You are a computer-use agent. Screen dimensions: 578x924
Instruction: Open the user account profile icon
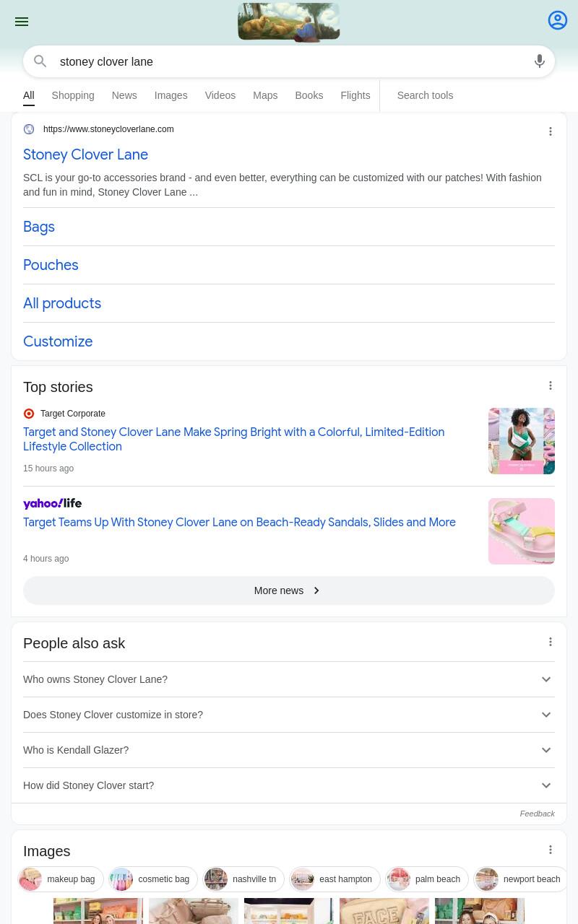(558, 20)
